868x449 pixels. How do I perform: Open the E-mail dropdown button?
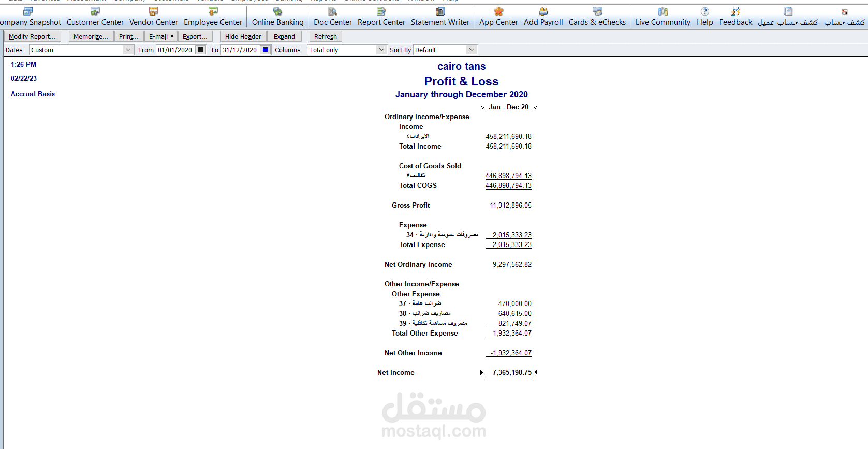(161, 36)
